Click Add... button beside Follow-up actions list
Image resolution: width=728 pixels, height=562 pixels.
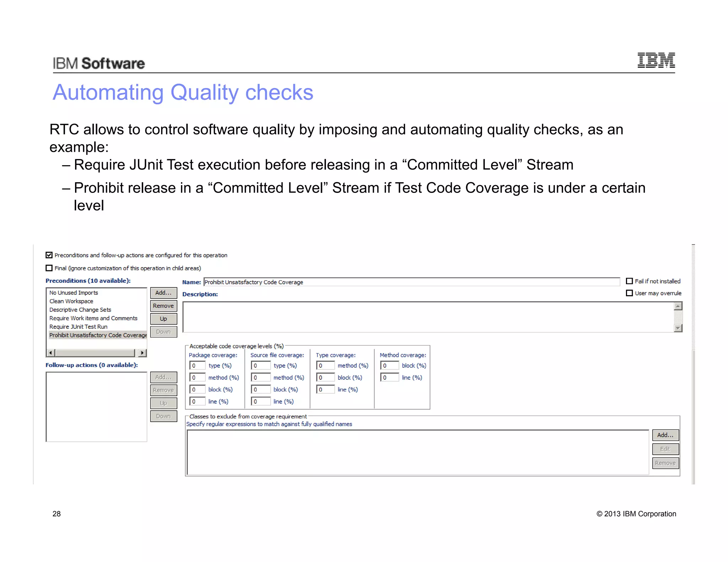[164, 377]
